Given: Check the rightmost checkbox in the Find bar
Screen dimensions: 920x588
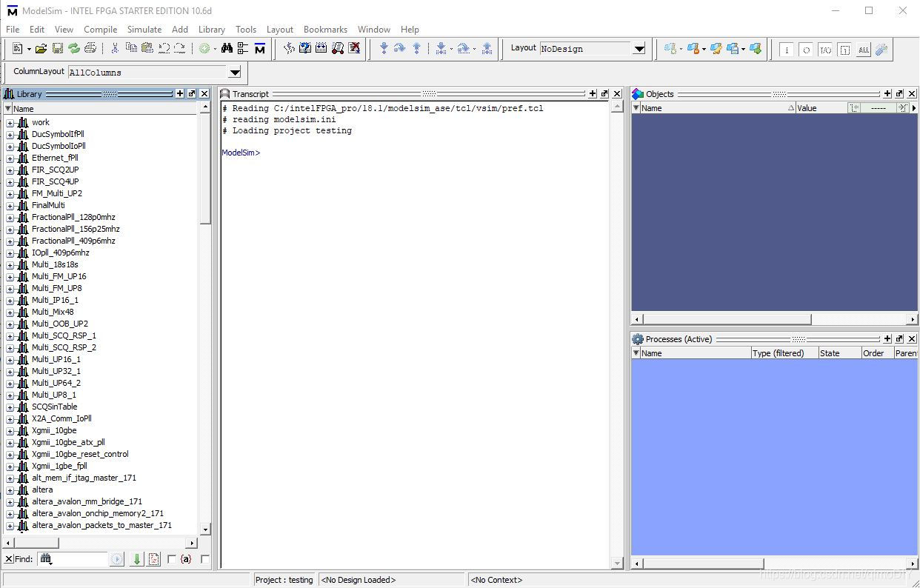Looking at the screenshot, I should 205,559.
